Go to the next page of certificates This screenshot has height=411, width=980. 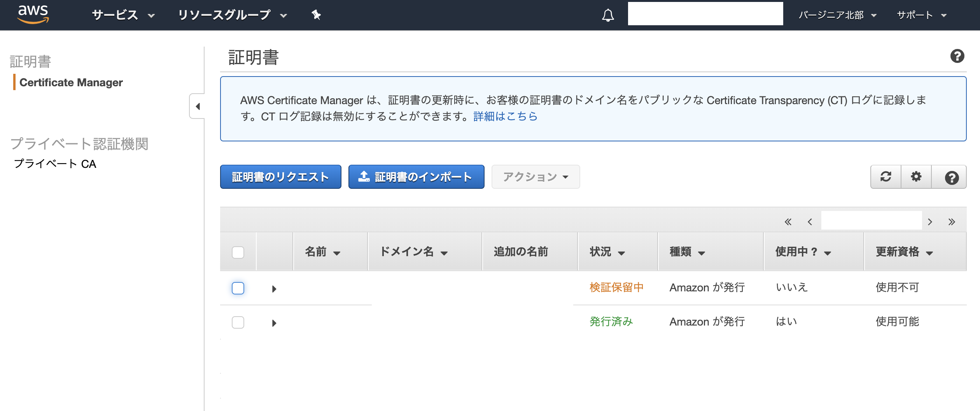click(930, 221)
